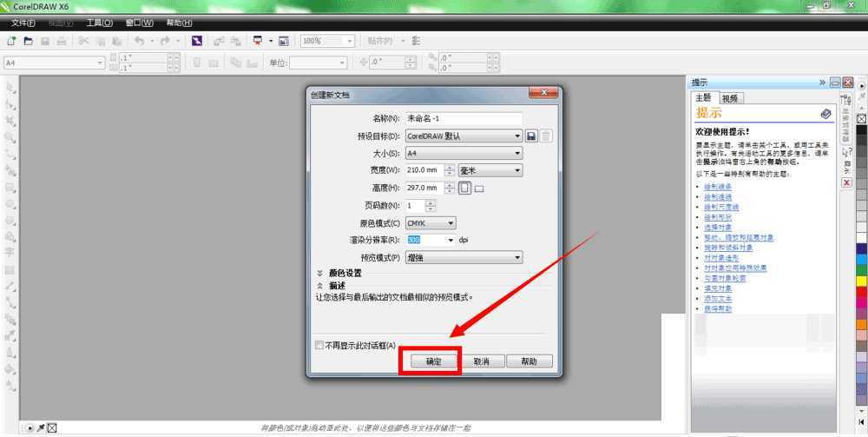
Task: Click the trash icon to delete preset
Action: pyautogui.click(x=546, y=136)
